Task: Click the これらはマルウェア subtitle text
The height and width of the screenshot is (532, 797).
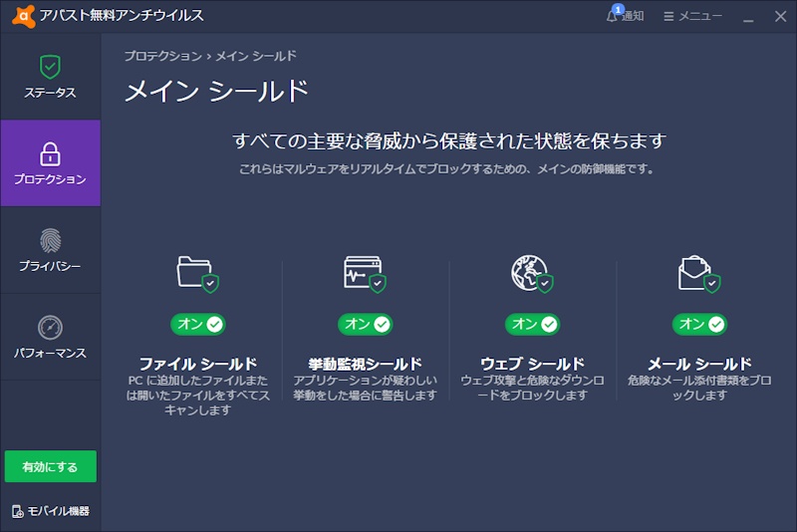Action: 446,168
